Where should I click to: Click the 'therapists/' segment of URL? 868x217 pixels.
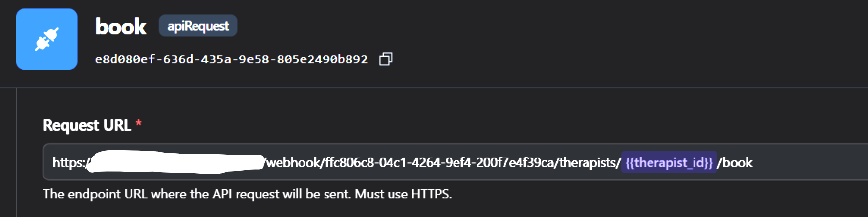click(589, 162)
